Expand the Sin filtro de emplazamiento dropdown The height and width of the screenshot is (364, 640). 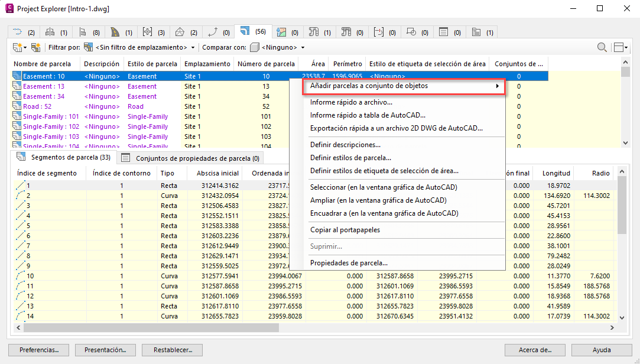145,47
